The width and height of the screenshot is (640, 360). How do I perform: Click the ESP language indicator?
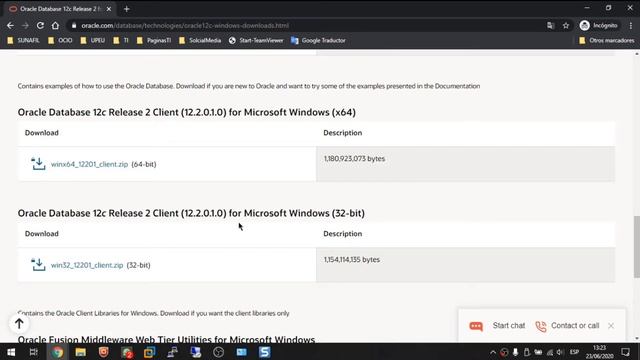pyautogui.click(x=574, y=352)
